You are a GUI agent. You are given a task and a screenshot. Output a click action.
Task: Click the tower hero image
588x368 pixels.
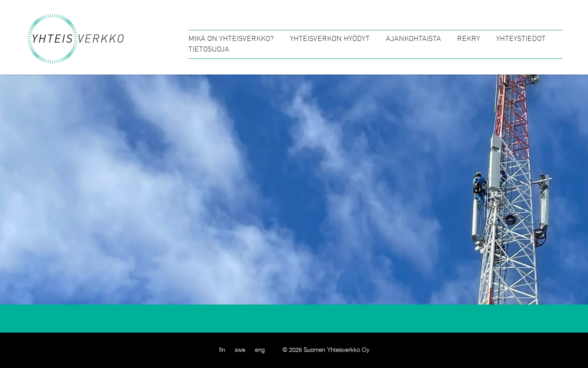pyautogui.click(x=294, y=190)
